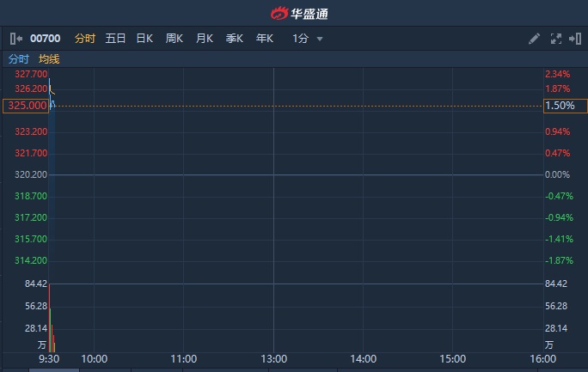Open the 月K monthly chart tab
Image resolution: width=588 pixels, height=372 pixels.
pyautogui.click(x=205, y=39)
